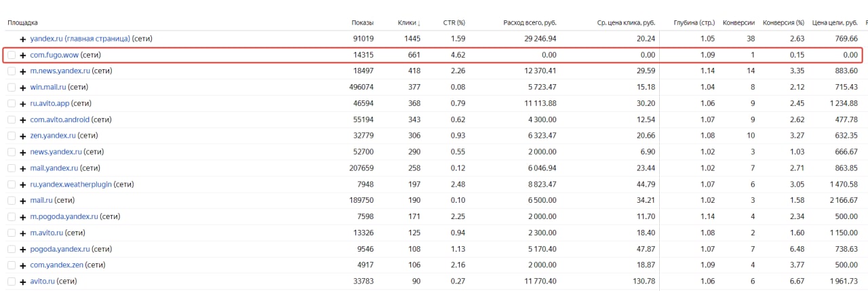Select the m.news.yandex.ru row checkbox
The width and height of the screenshot is (868, 291).
point(12,71)
